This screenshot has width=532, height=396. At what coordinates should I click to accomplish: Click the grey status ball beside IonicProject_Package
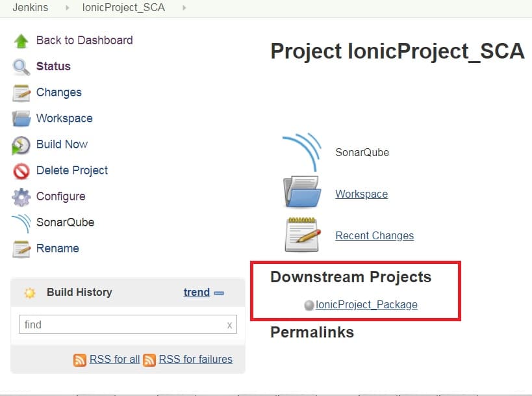click(309, 306)
